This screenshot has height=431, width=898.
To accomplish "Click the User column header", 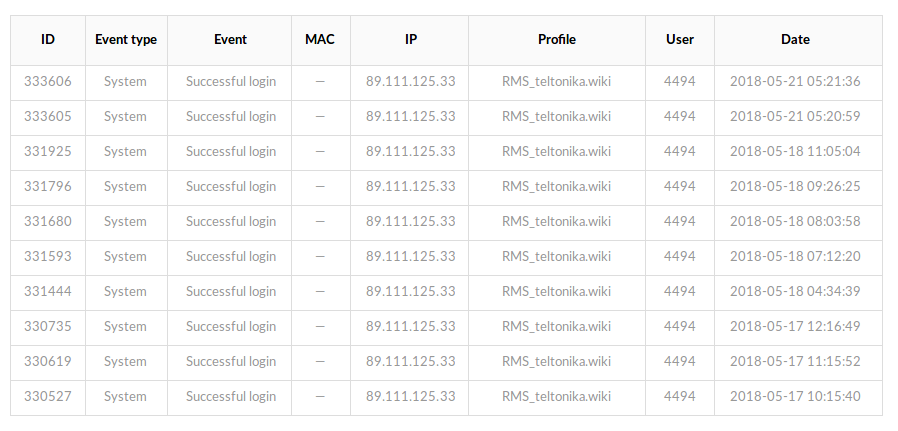I will (680, 40).
